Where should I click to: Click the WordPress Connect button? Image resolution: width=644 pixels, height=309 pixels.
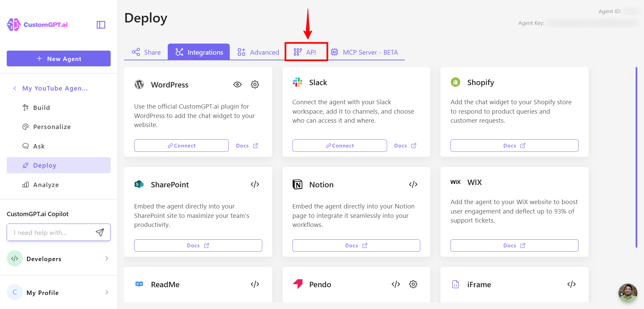coord(181,146)
